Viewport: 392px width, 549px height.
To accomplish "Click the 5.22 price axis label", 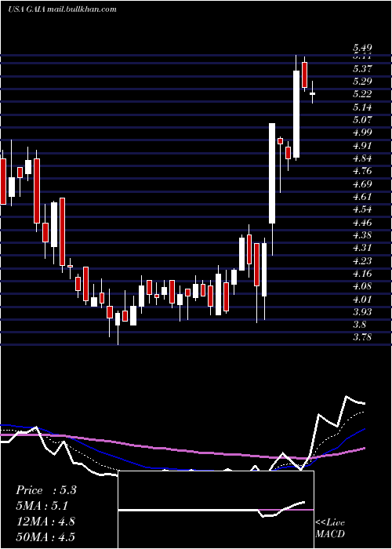I will click(362, 94).
